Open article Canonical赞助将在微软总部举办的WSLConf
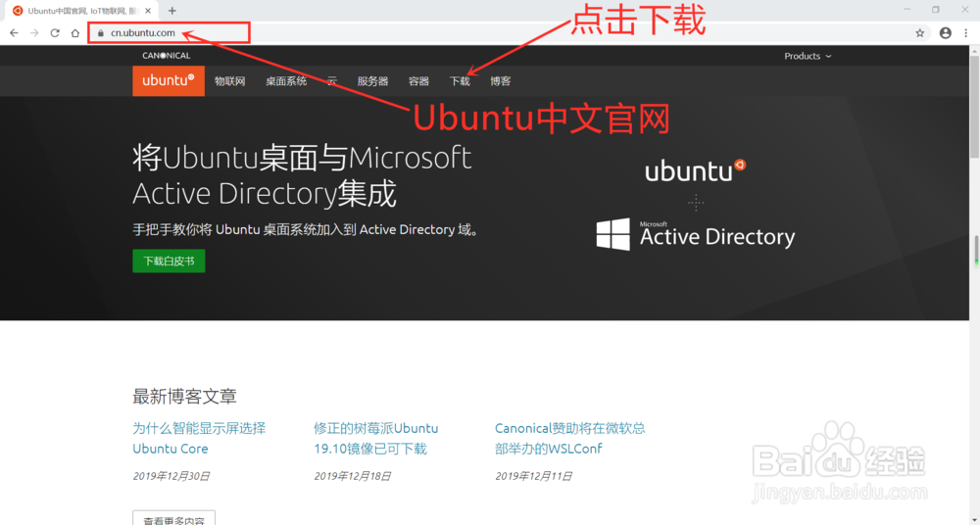Image resolution: width=980 pixels, height=525 pixels. (570, 438)
